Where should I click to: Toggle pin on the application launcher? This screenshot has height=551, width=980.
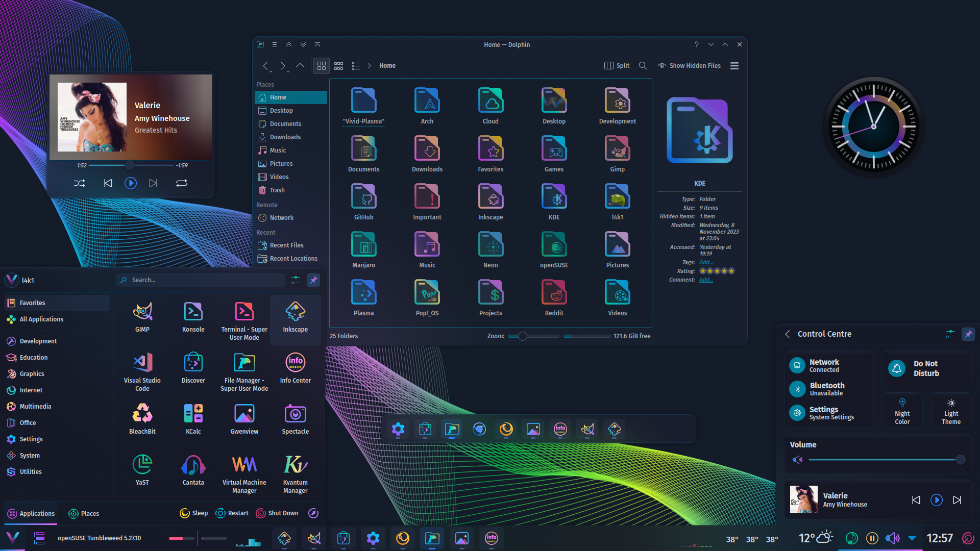[x=313, y=280]
